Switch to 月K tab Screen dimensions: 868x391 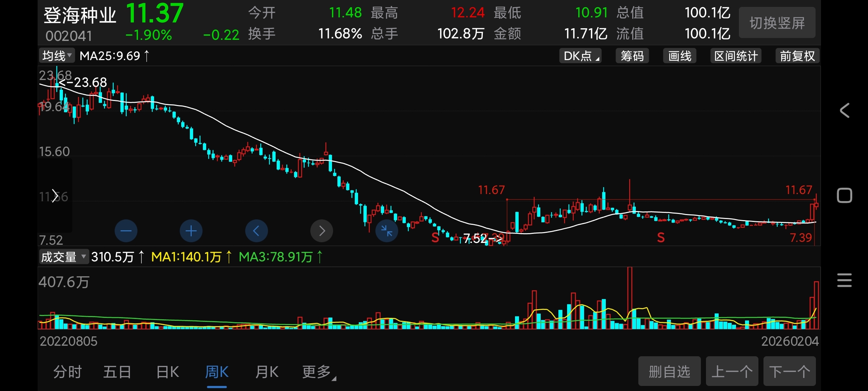[x=267, y=372]
